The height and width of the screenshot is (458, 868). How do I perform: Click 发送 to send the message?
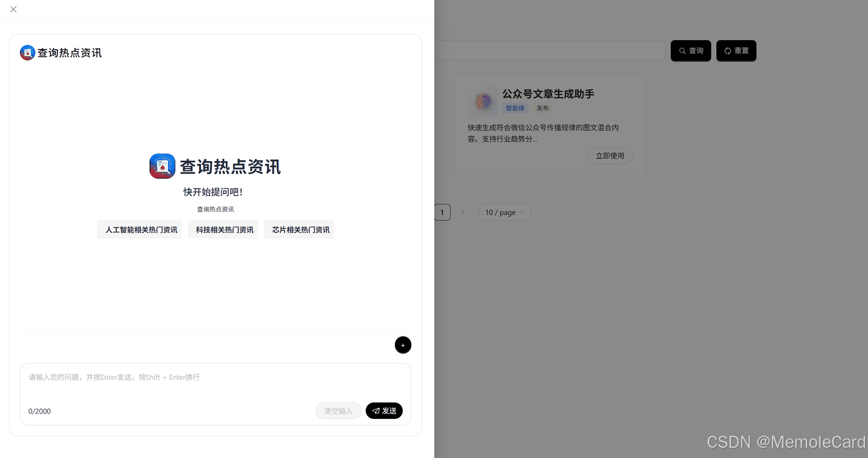pos(384,411)
